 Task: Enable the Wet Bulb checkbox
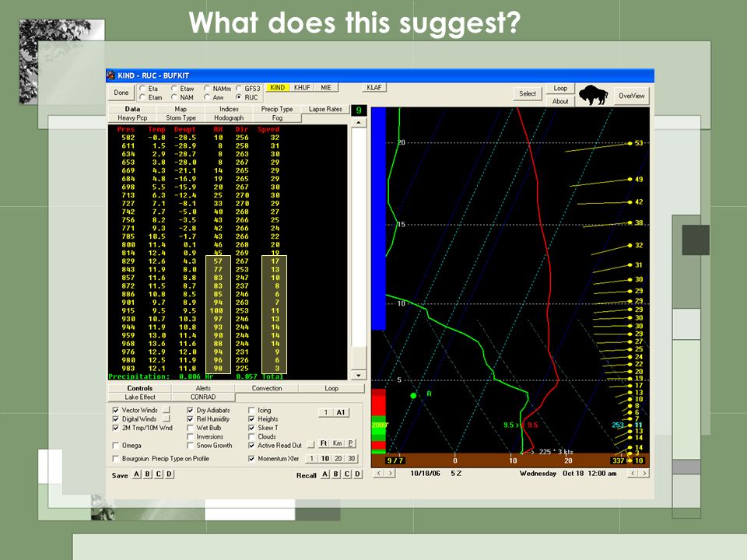(190, 428)
